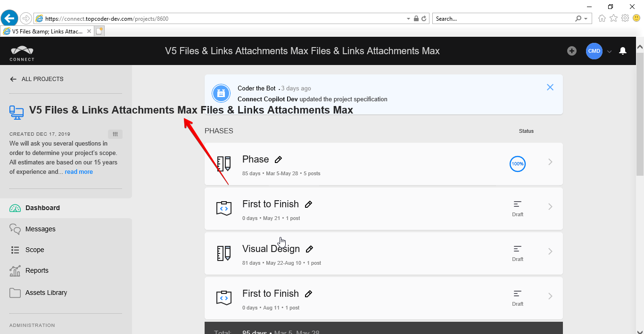Viewport: 644px width, 334px height.
Task: Click the Connect logo in header
Action: [x=22, y=53]
